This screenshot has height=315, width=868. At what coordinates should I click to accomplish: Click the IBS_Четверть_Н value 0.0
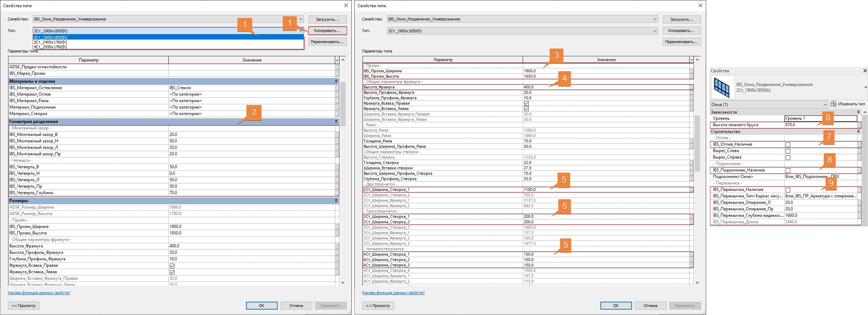[252, 173]
